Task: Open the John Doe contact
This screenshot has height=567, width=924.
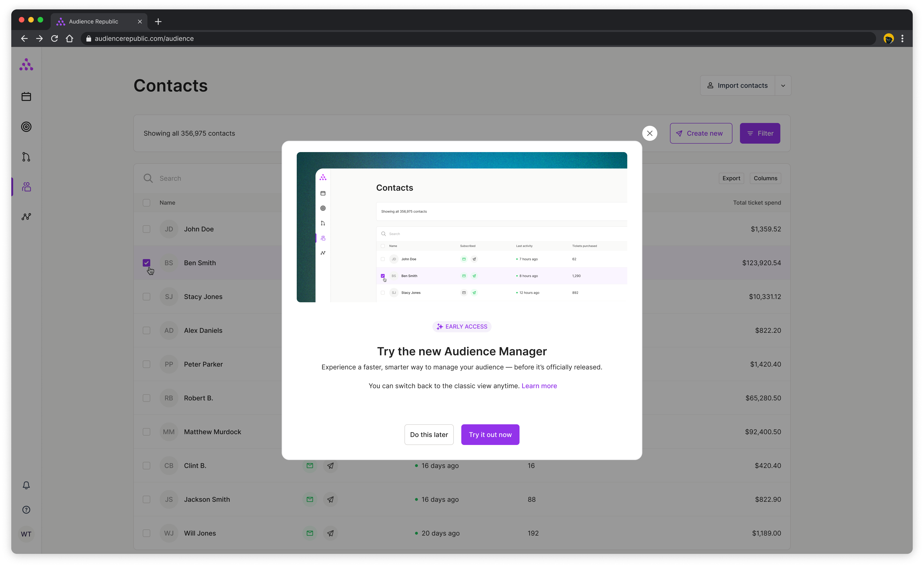Action: coord(199,229)
